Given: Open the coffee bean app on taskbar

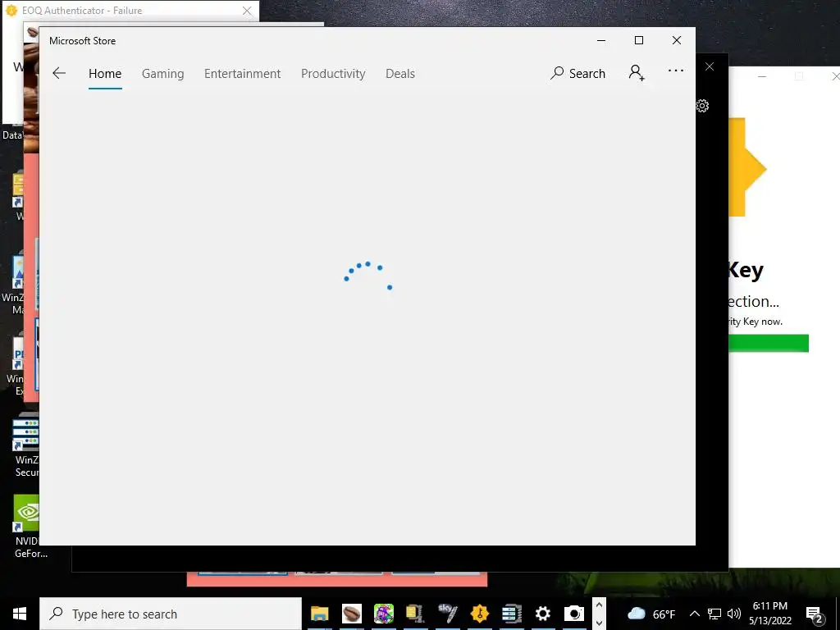Looking at the screenshot, I should tap(352, 614).
